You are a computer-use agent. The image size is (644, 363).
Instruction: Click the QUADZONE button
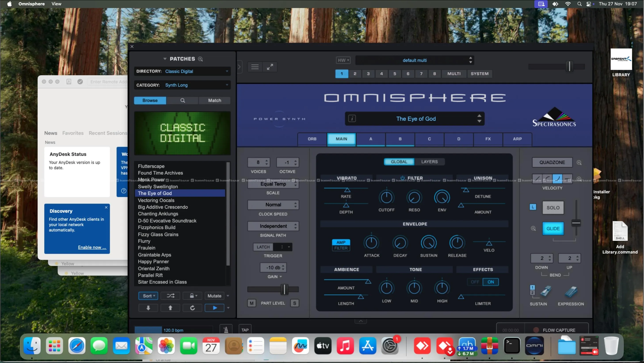click(552, 162)
